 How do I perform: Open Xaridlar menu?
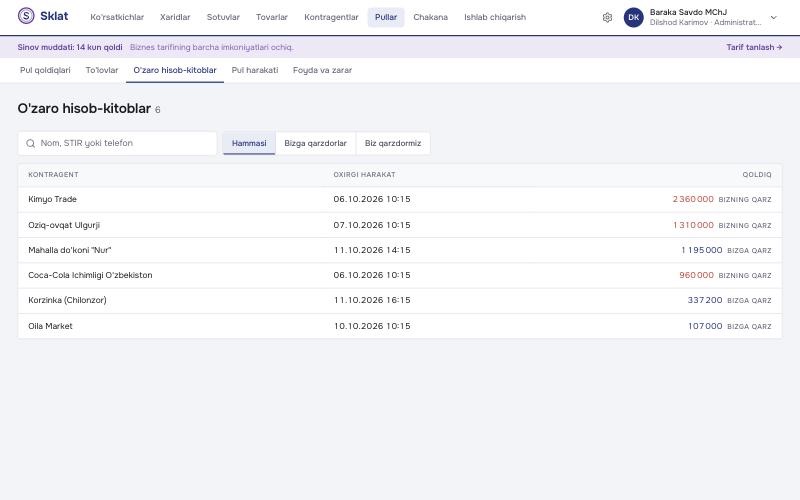coord(175,17)
